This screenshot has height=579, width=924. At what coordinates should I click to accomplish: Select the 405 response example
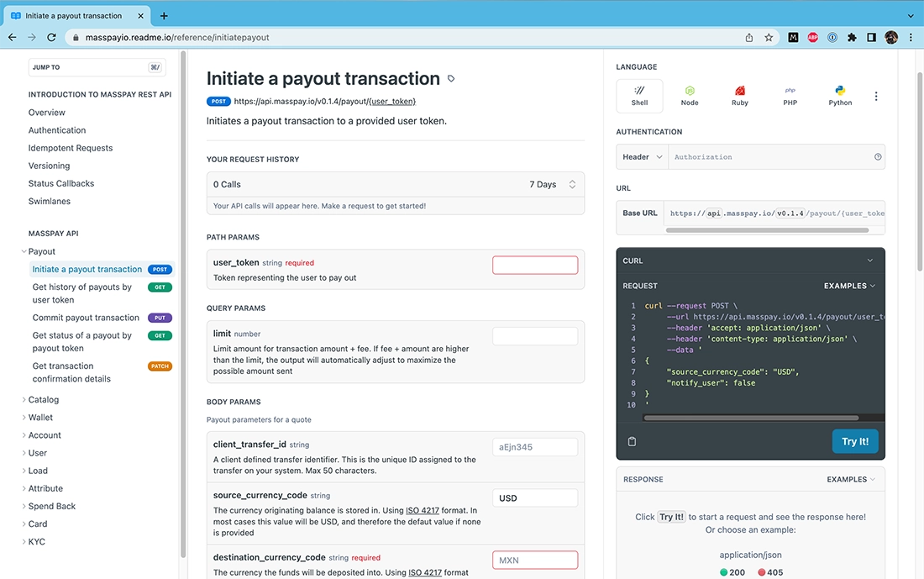[x=770, y=572]
